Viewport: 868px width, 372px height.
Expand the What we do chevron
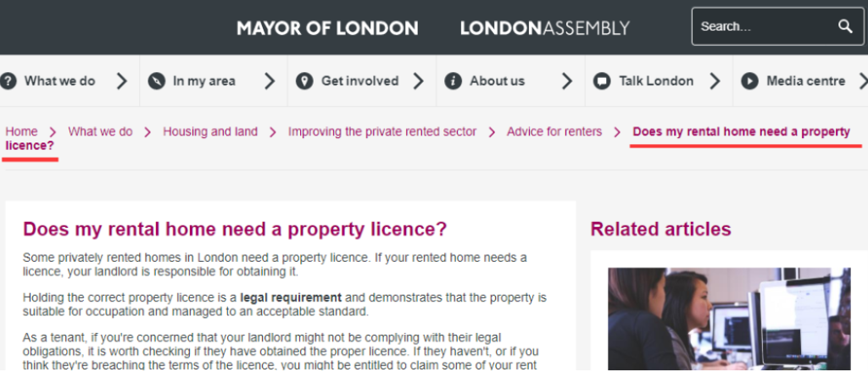pos(122,81)
